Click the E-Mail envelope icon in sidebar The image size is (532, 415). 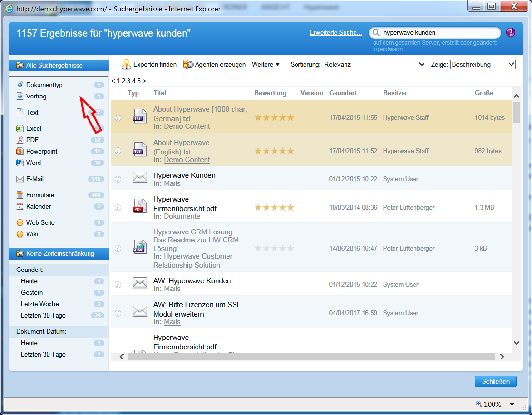20,179
